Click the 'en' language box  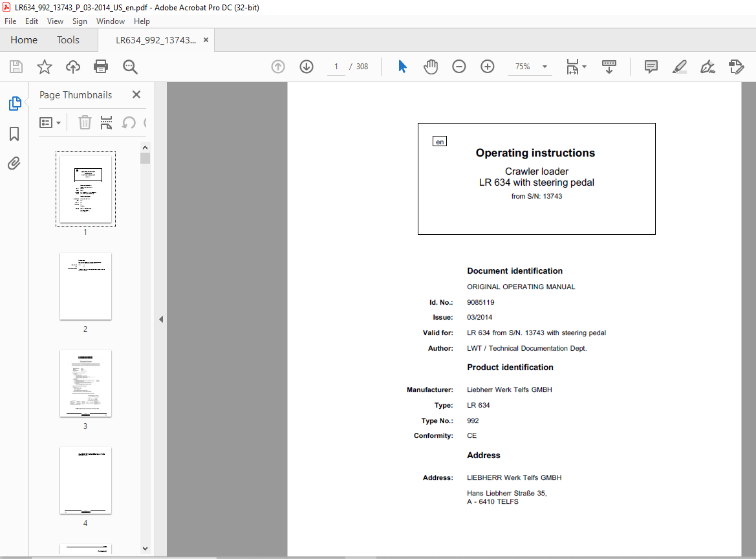[x=440, y=141]
